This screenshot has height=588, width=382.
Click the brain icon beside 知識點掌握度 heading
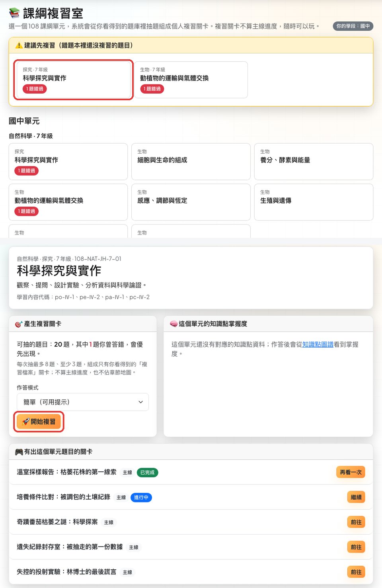173,324
